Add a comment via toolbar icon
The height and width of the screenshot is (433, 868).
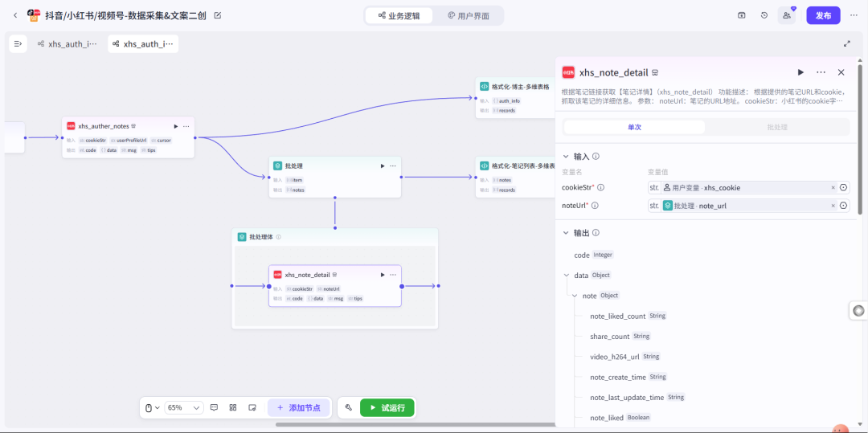pyautogui.click(x=215, y=407)
